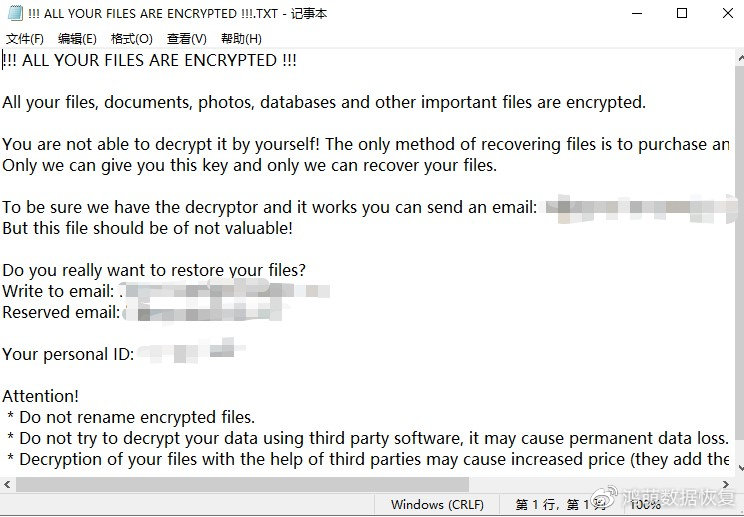Open the 帮助(H) menu
Viewport: 744px width, 517px height.
[241, 39]
